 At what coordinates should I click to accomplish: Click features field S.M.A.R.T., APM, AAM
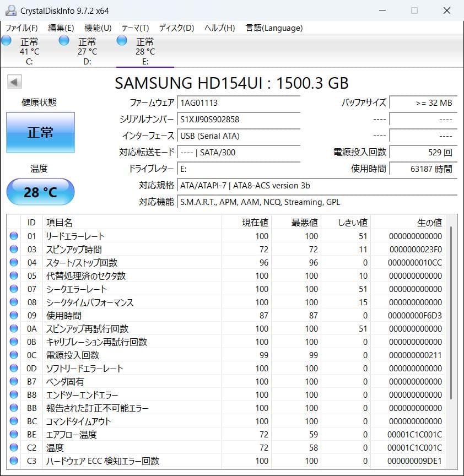tap(317, 202)
